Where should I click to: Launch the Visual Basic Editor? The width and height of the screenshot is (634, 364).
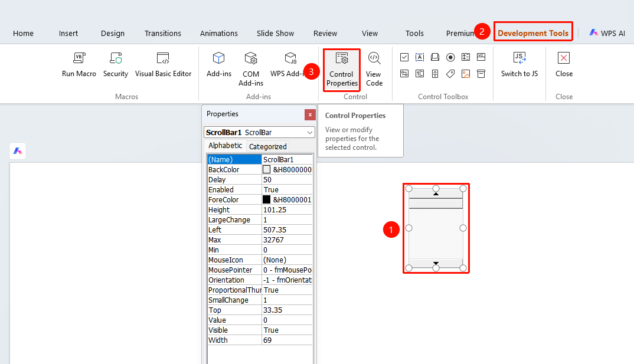(x=163, y=65)
